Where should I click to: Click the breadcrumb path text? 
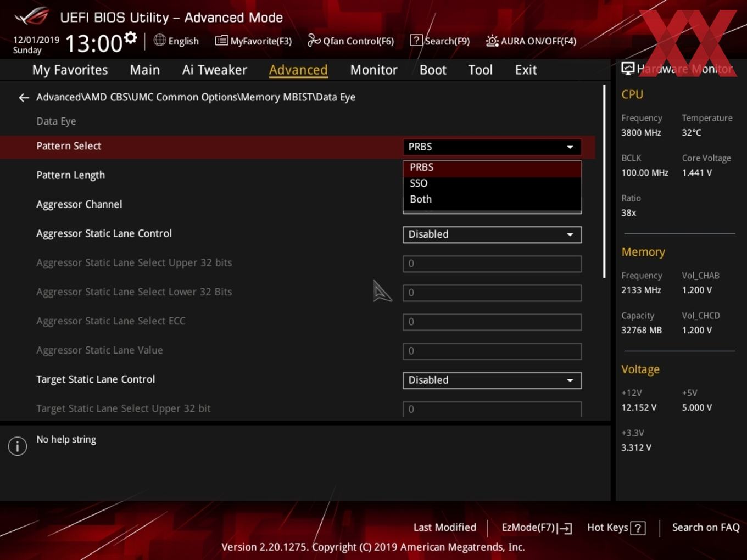pos(196,98)
